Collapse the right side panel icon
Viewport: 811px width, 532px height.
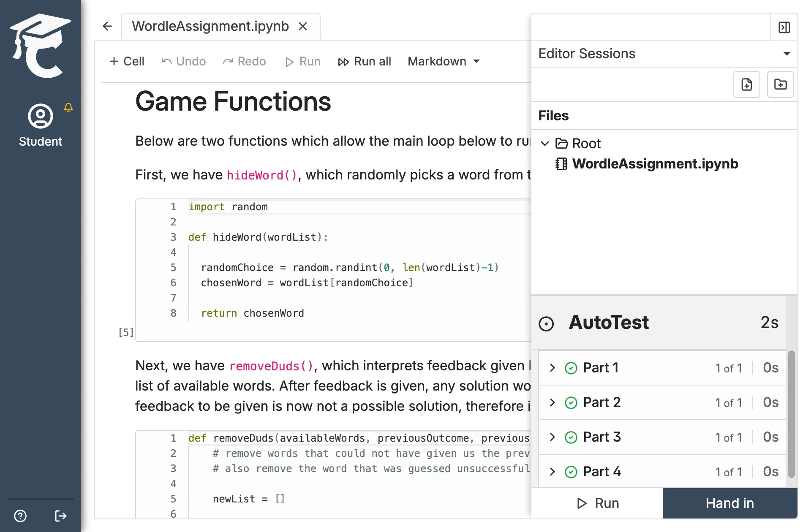pos(784,27)
